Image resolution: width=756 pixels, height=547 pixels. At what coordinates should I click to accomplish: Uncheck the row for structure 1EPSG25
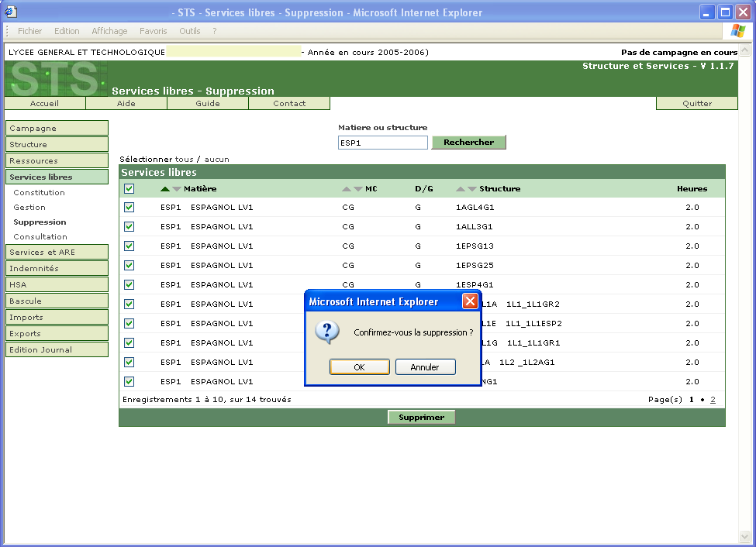click(129, 265)
